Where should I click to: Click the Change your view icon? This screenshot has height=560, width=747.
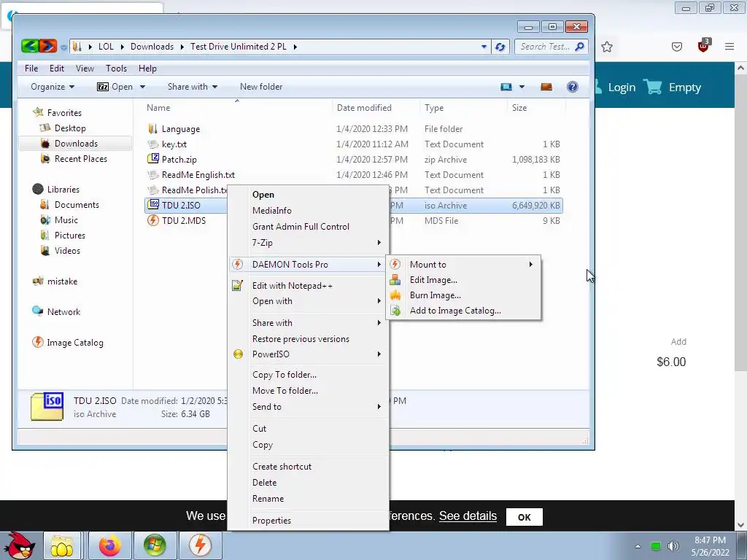coord(506,87)
